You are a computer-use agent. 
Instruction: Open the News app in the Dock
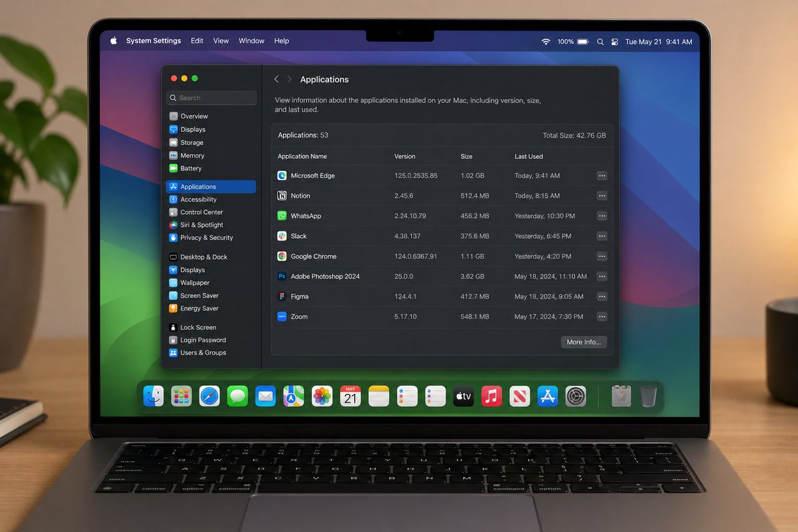pyautogui.click(x=519, y=396)
